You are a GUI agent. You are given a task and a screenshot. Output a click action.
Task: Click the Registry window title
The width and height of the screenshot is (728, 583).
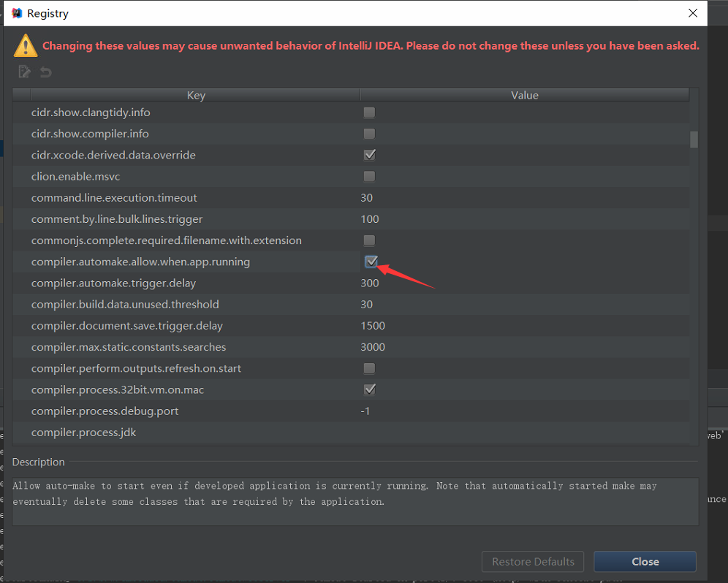click(48, 13)
